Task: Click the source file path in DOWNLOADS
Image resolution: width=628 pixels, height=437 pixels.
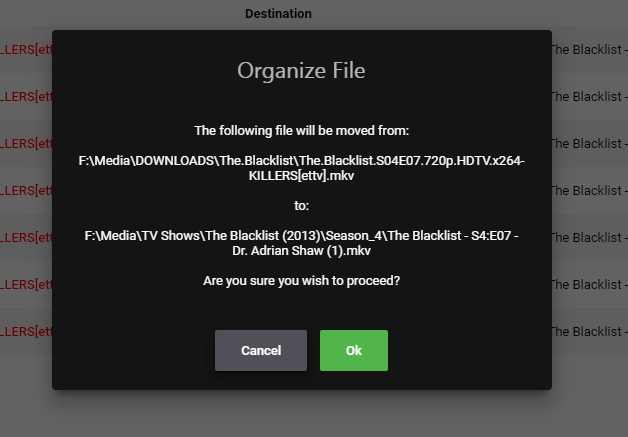Action: pyautogui.click(x=301, y=168)
